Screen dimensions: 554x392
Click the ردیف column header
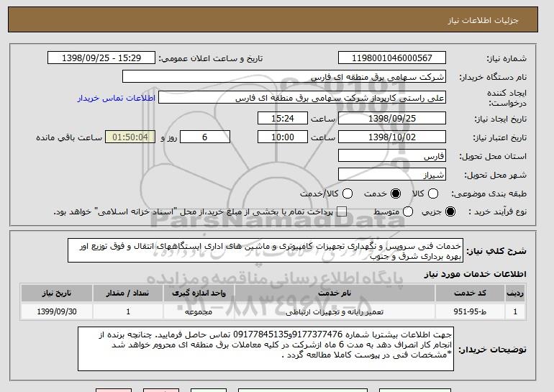coord(515,293)
